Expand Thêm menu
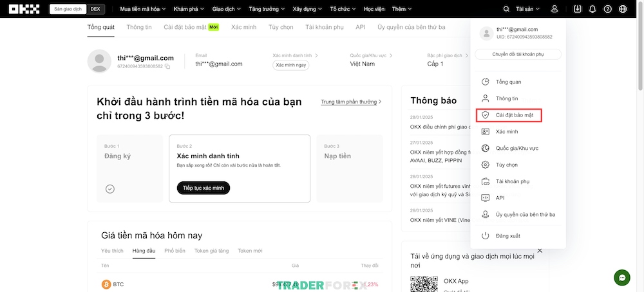 (x=402, y=9)
